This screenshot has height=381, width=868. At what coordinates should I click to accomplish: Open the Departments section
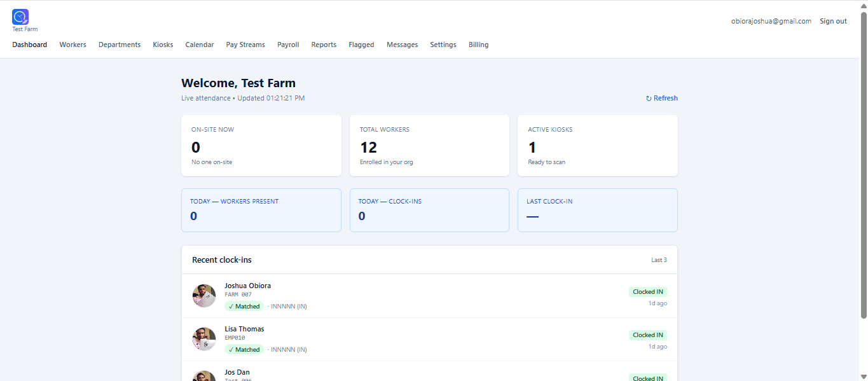[120, 45]
